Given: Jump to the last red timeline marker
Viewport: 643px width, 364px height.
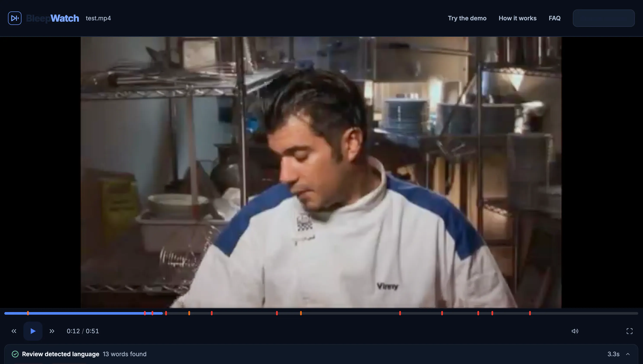Looking at the screenshot, I should tap(530, 313).
